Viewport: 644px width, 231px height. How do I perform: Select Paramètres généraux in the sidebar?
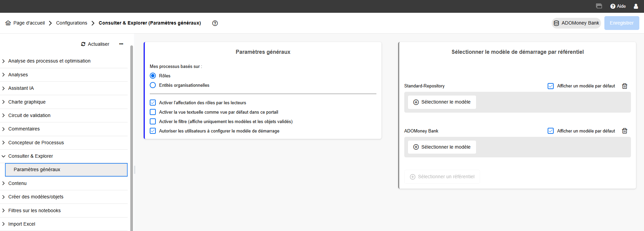pyautogui.click(x=37, y=169)
